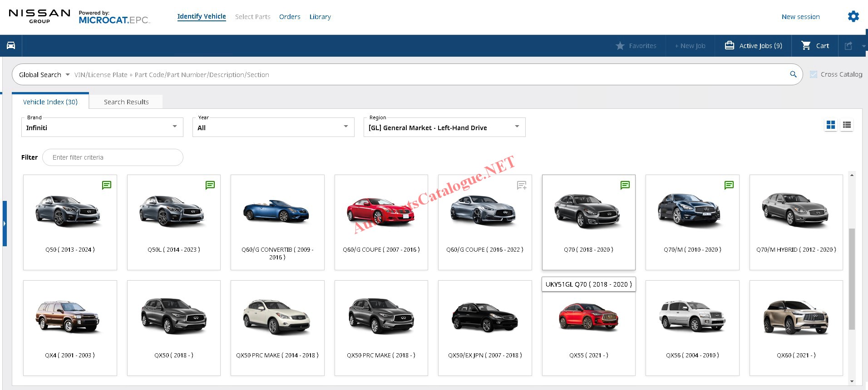This screenshot has height=390, width=868.
Task: Switch to the Search Results tab
Action: pos(126,102)
